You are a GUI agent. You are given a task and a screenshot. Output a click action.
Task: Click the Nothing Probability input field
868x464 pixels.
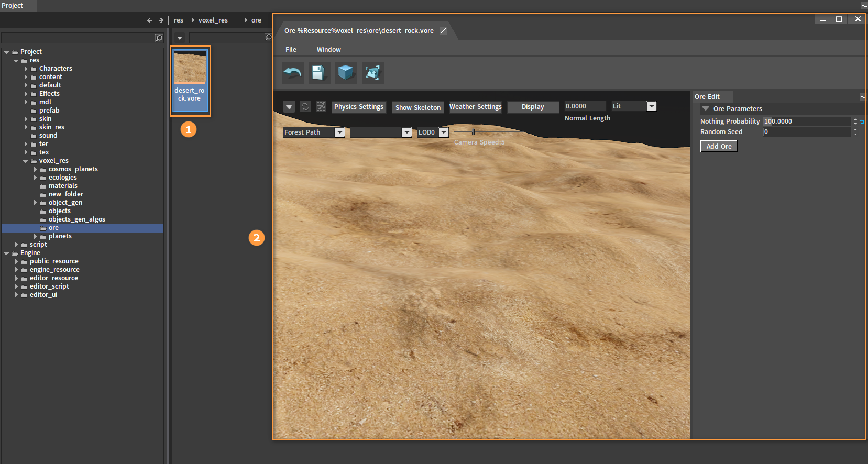807,121
